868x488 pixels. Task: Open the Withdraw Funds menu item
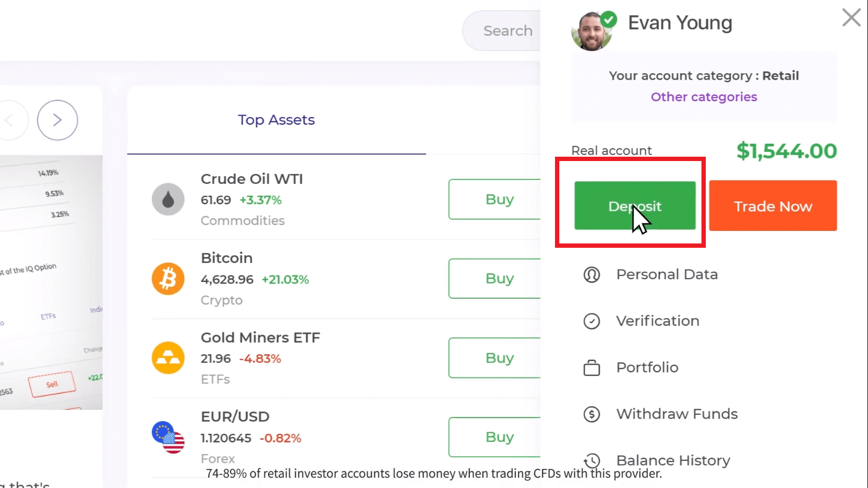tap(676, 414)
